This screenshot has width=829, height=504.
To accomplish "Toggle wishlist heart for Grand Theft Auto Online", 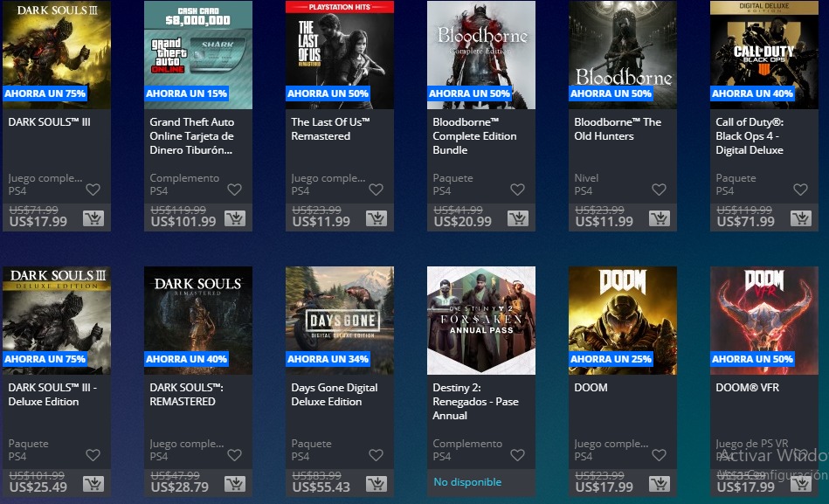I will pyautogui.click(x=234, y=190).
